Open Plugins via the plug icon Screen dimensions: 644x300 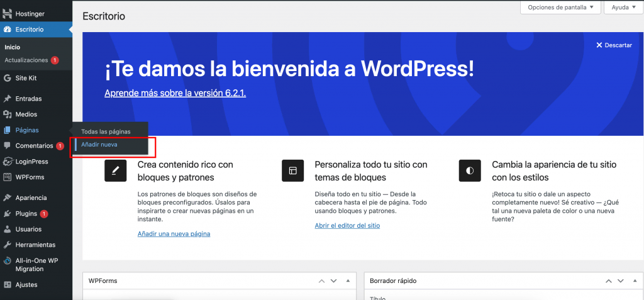(x=8, y=213)
